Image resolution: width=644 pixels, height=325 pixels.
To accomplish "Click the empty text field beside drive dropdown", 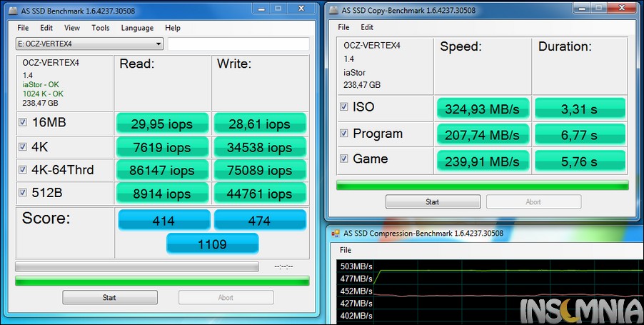I will [238, 44].
